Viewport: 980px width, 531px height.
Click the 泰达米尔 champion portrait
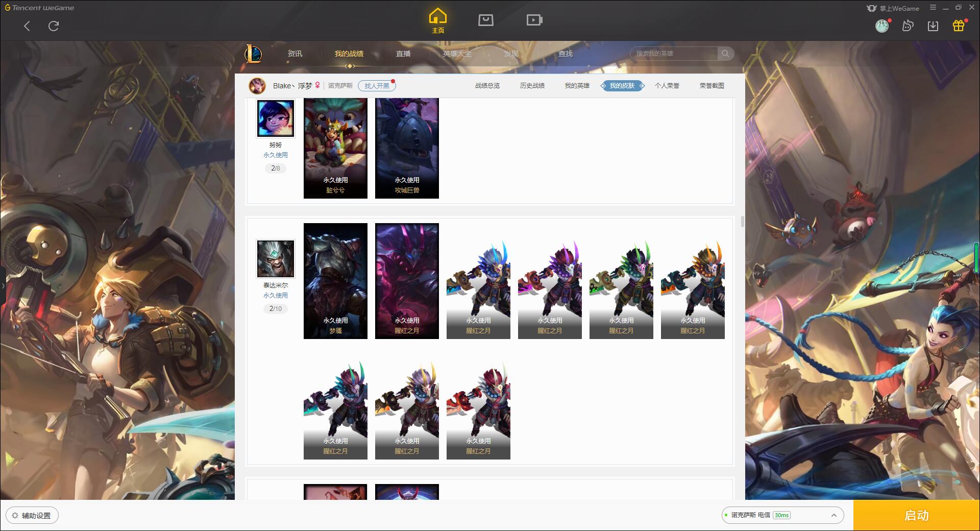(x=276, y=259)
